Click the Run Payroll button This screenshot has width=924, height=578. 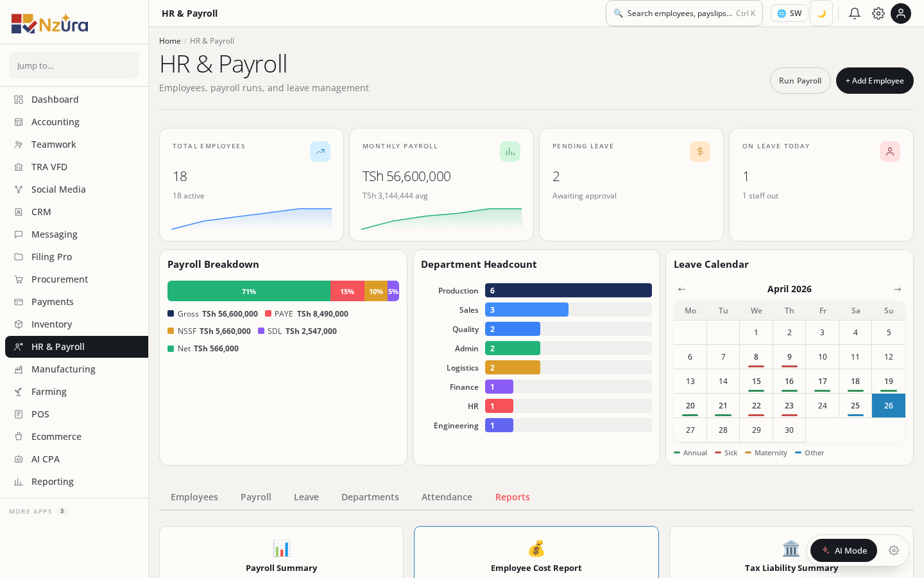click(800, 81)
